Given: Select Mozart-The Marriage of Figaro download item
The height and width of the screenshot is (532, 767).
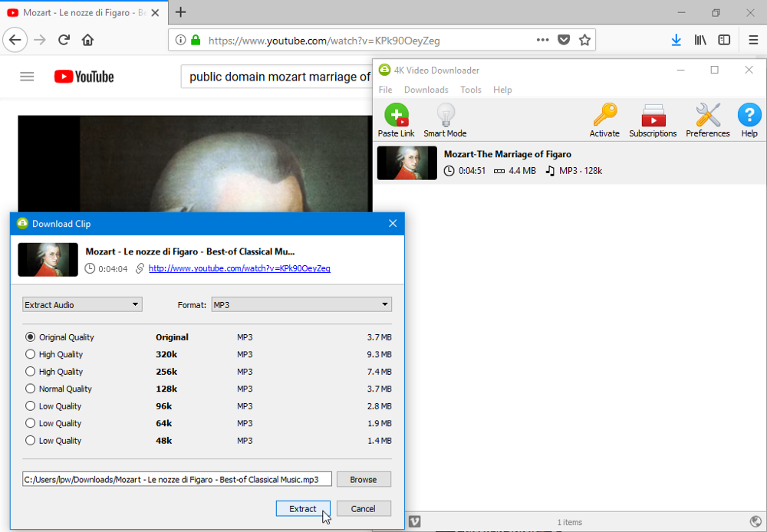Looking at the screenshot, I should tap(569, 163).
